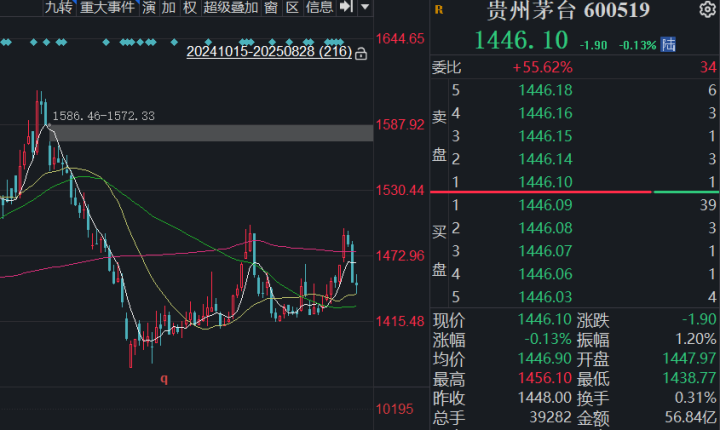720x430 pixels.
Task: Select sell level 3 price 1446.15
Action: coord(545,136)
